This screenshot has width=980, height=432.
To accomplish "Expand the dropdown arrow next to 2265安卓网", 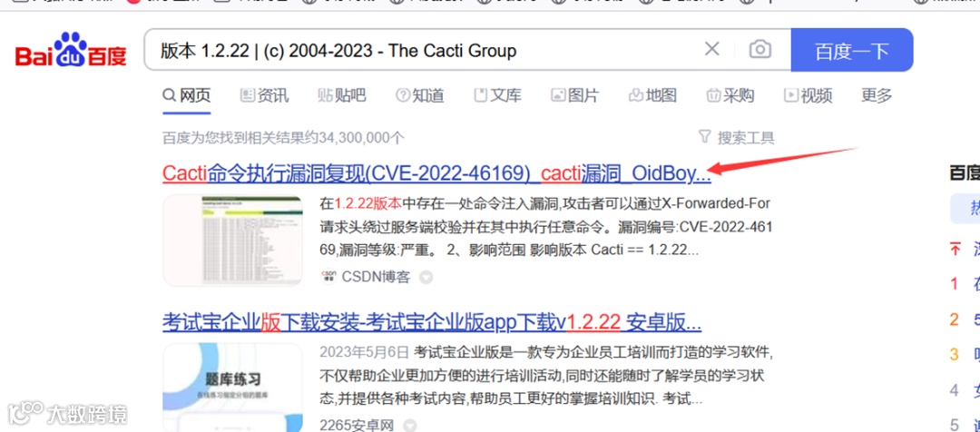I will 409,427.
